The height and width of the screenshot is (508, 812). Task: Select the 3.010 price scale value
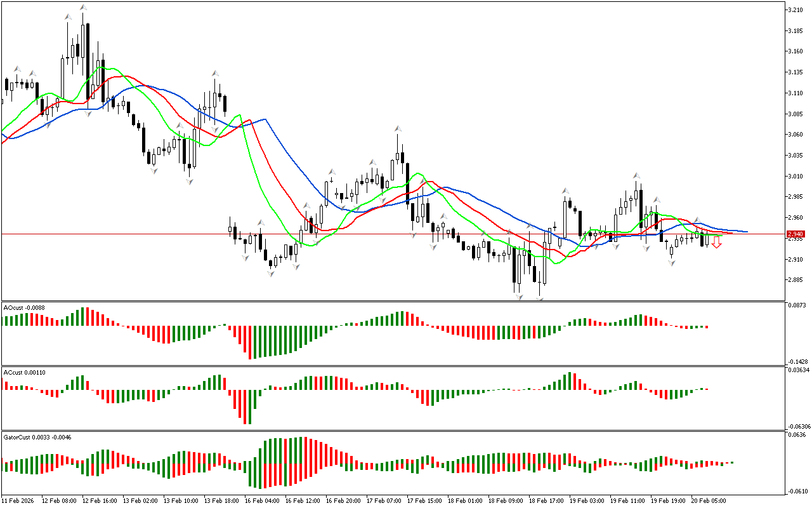[796, 176]
